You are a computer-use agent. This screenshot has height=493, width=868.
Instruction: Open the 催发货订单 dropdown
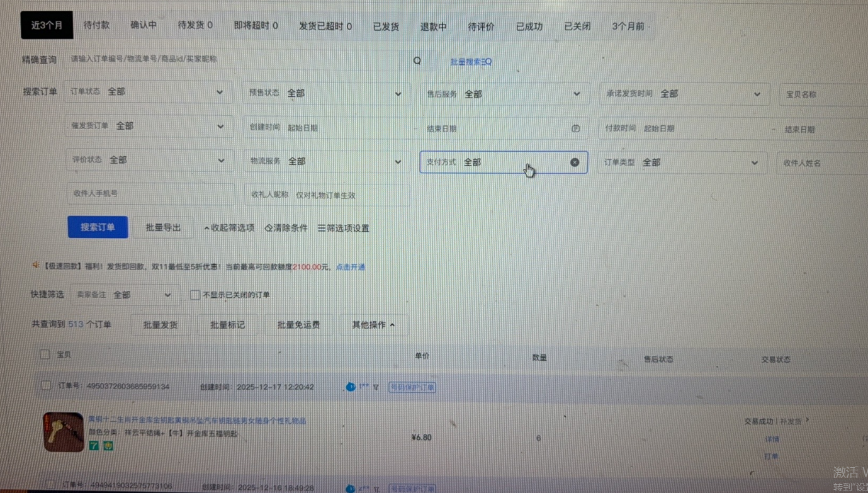point(149,126)
